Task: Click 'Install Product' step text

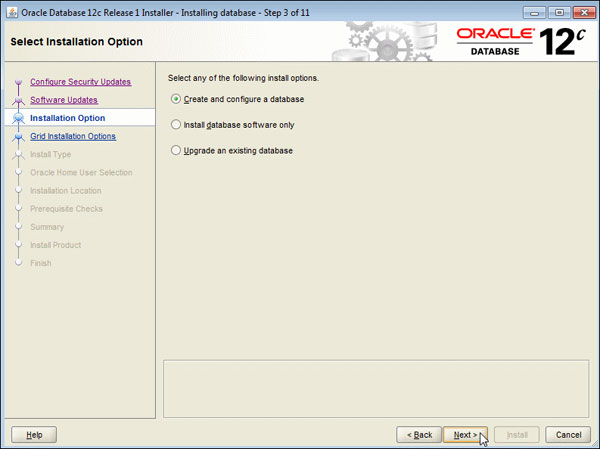Action: click(55, 245)
